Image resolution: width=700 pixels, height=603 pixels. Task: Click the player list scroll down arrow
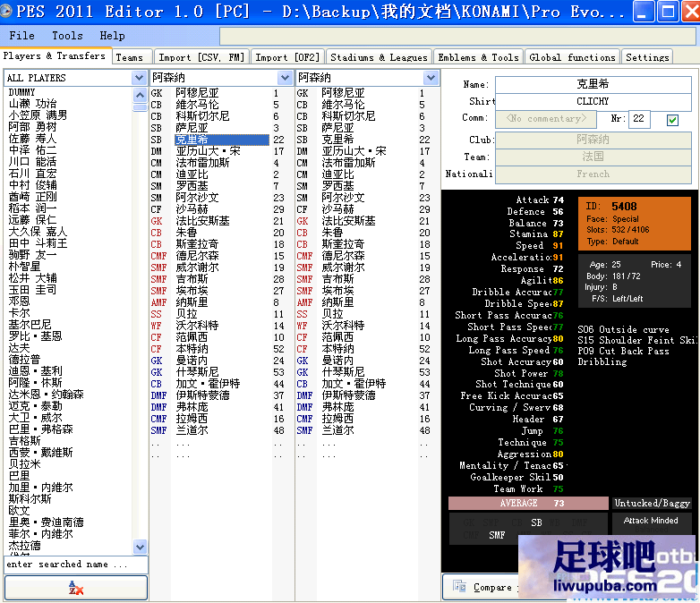140,547
